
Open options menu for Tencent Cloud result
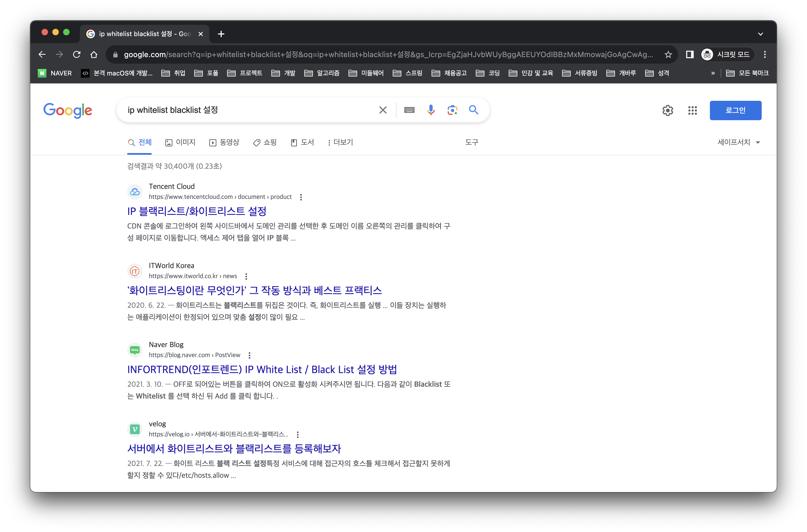(301, 197)
